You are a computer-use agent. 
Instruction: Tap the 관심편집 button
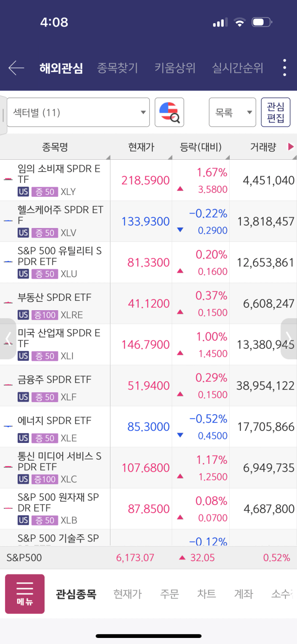pos(276,112)
